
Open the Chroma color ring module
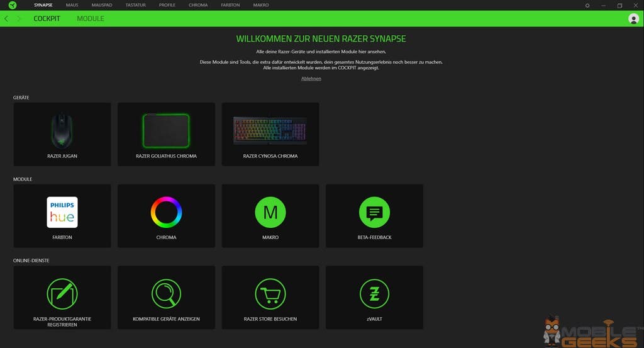click(x=166, y=213)
